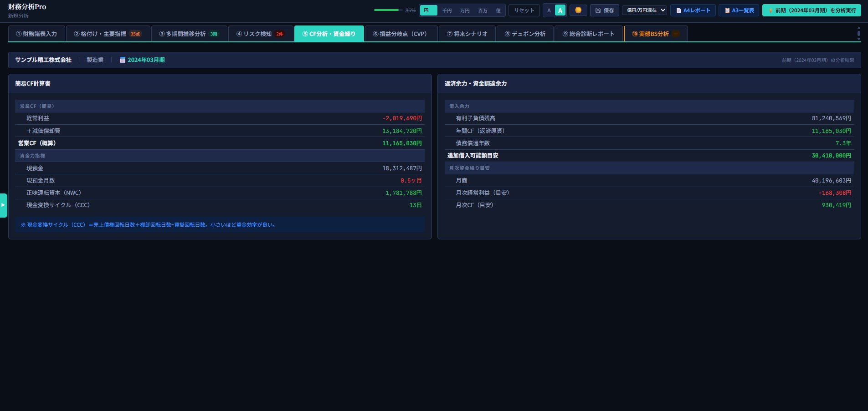Click 年間CF（返済原資） row label
The width and height of the screenshot is (868, 411).
pos(480,131)
